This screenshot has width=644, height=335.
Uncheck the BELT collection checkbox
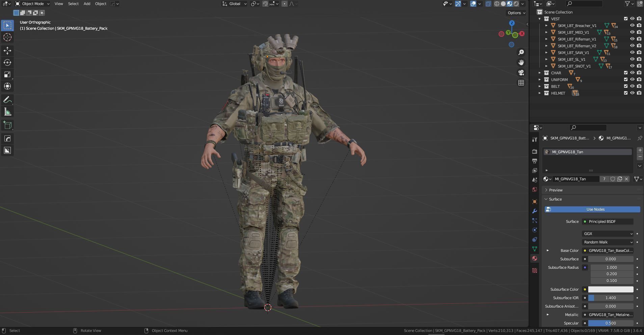(x=625, y=86)
